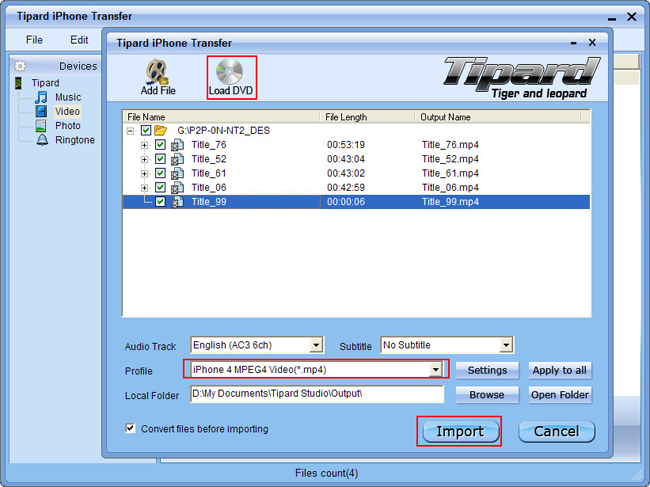Click the Import button
Screen dimensions: 650x487
click(460, 431)
